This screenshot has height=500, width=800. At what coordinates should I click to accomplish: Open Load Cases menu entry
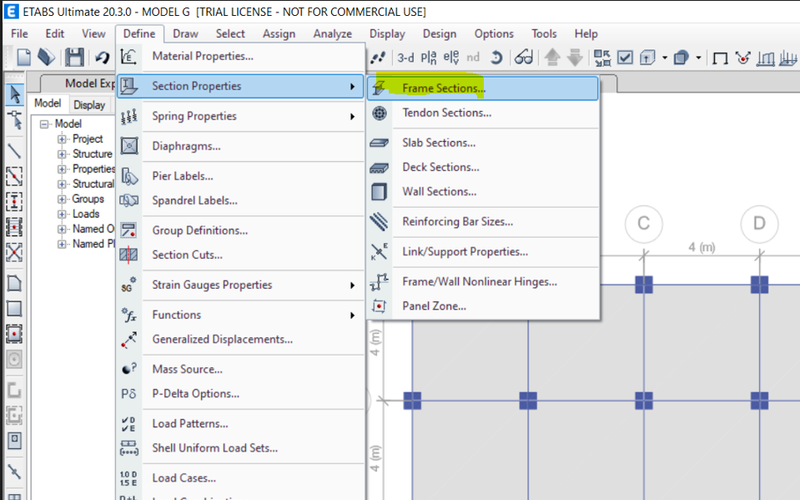(x=240, y=479)
